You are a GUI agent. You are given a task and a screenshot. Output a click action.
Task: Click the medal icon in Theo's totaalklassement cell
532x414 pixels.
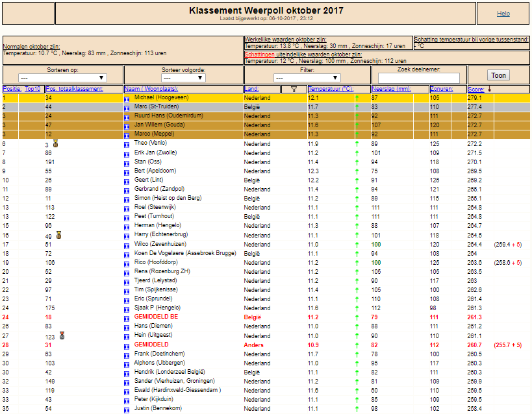tap(56, 143)
